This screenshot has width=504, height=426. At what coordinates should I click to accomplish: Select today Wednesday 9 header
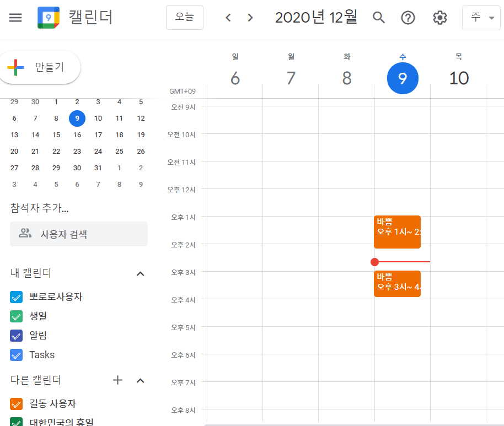(403, 78)
